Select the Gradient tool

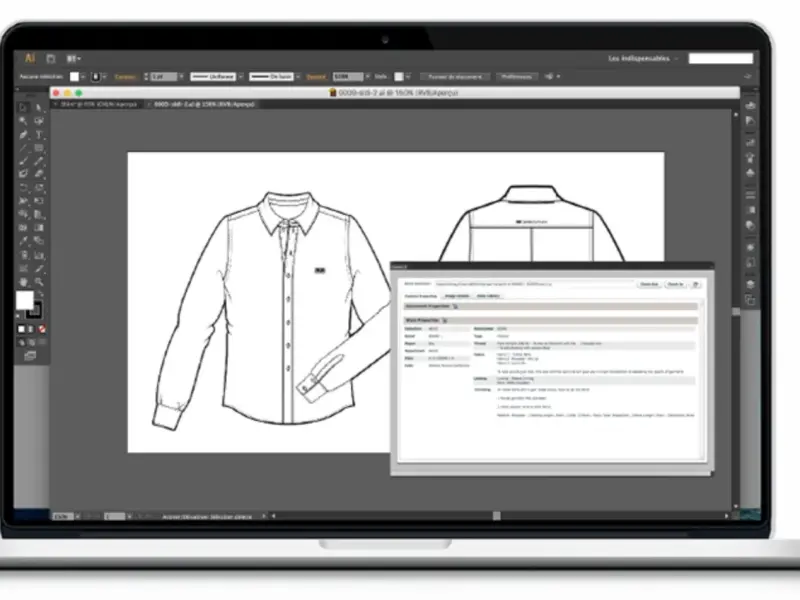tap(39, 228)
